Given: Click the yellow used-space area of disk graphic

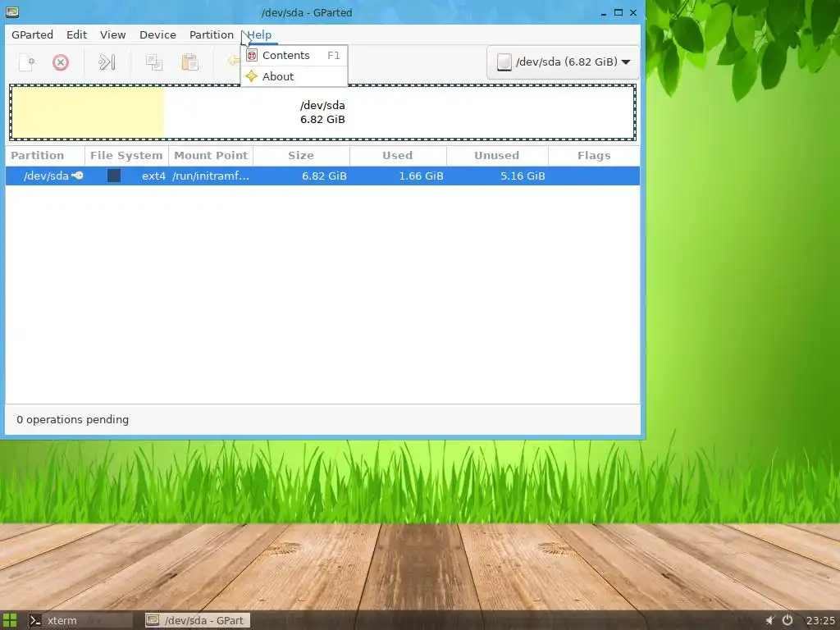Looking at the screenshot, I should [88, 112].
